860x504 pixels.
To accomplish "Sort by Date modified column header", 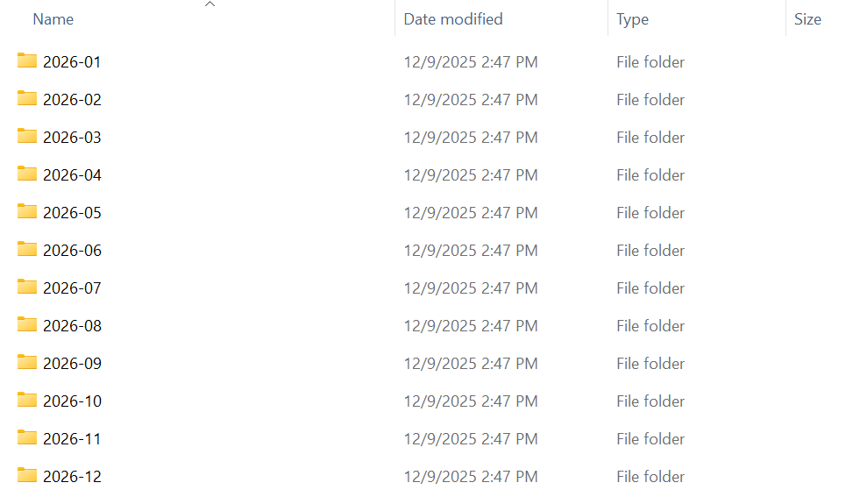I will pyautogui.click(x=453, y=19).
